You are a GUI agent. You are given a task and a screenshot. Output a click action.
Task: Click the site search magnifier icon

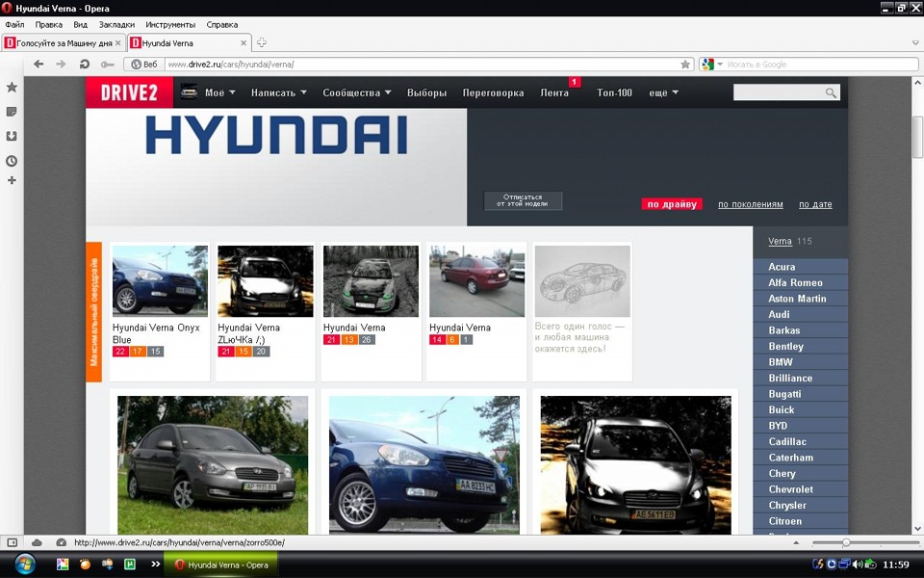click(x=831, y=92)
